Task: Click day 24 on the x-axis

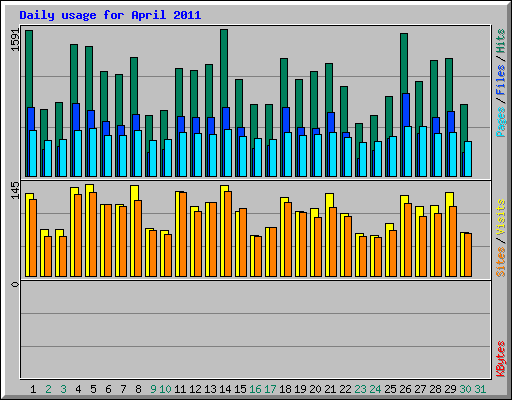Action: pos(375,389)
